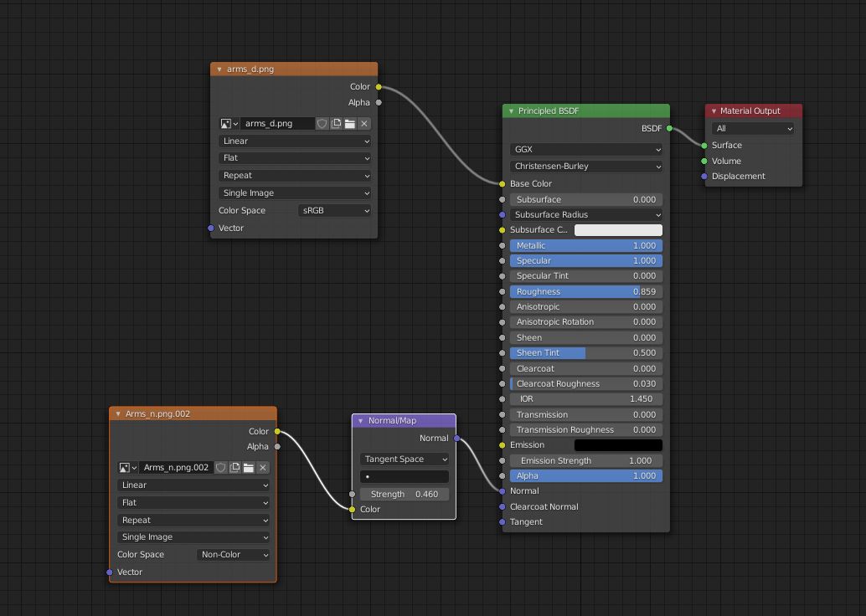The image size is (866, 616).
Task: Open Single Image dropdown in Arms_n.png.002 node
Action: click(x=193, y=537)
